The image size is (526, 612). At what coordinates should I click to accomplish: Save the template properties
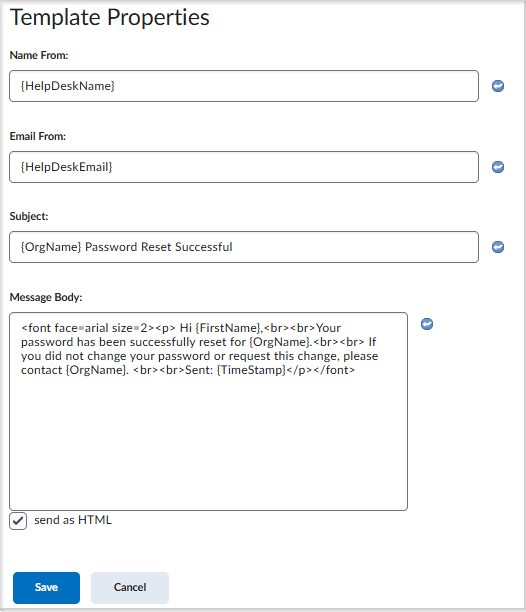coord(46,587)
